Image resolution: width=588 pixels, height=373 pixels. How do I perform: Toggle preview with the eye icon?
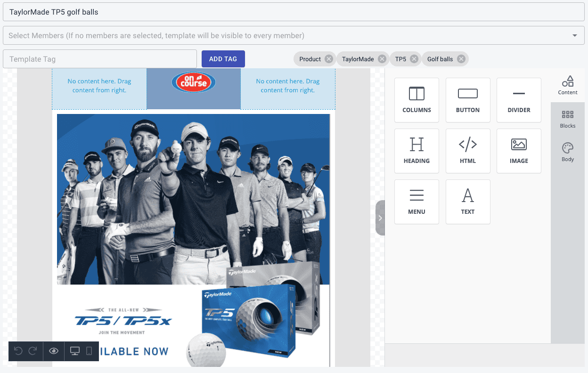54,351
